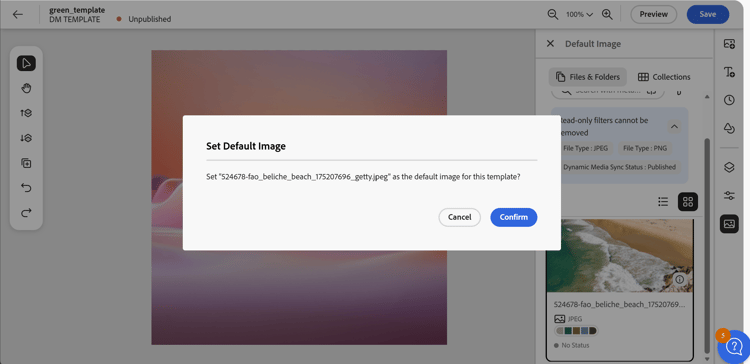Screen dimensions: 750x364
Task: Click the asset panel vertical scrollbar
Action: pos(707,245)
